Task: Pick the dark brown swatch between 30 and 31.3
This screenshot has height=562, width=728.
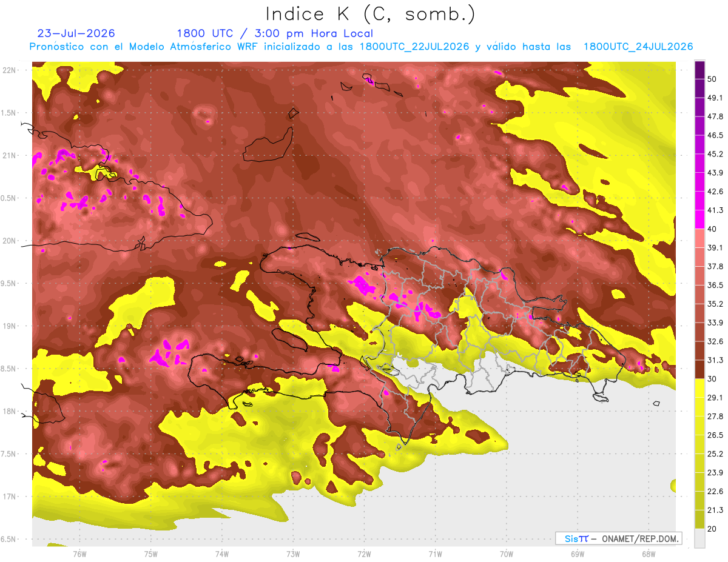Action: (x=699, y=370)
